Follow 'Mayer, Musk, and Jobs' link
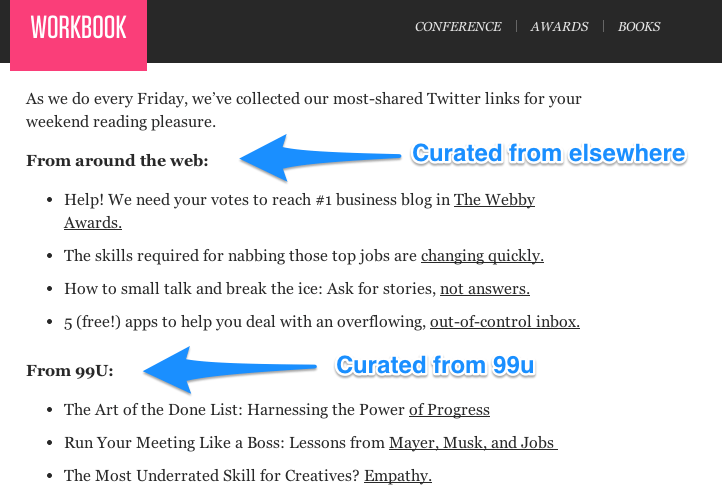Screen dimensions: 722x504 (x=473, y=443)
